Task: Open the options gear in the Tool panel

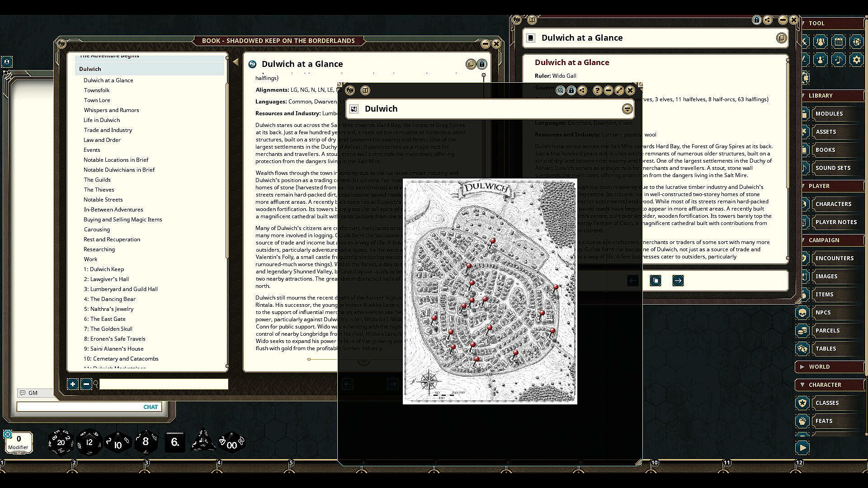Action: 856,60
